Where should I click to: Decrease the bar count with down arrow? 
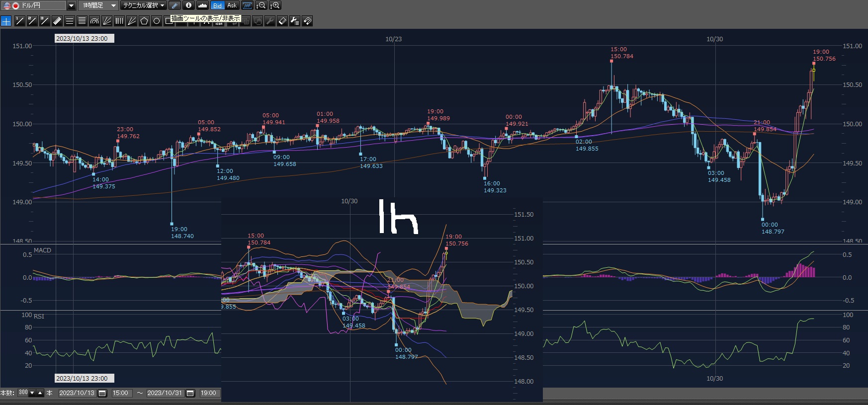32,393
